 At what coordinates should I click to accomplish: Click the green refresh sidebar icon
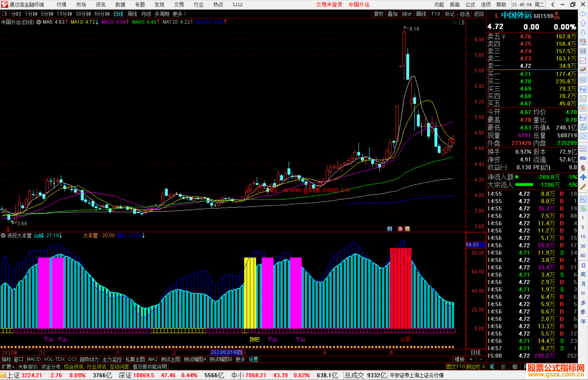click(583, 209)
